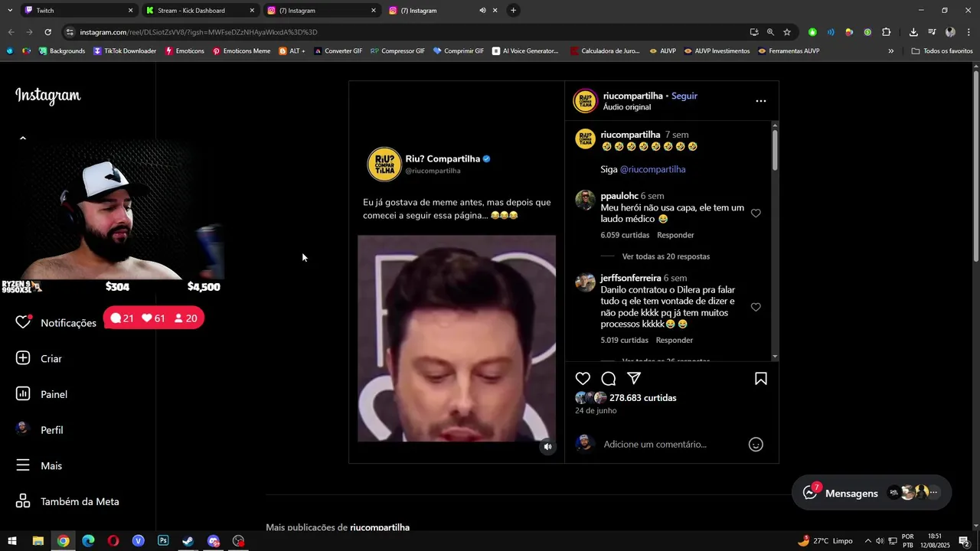Open the 'Emoticons Meme' bookmark

(x=241, y=51)
